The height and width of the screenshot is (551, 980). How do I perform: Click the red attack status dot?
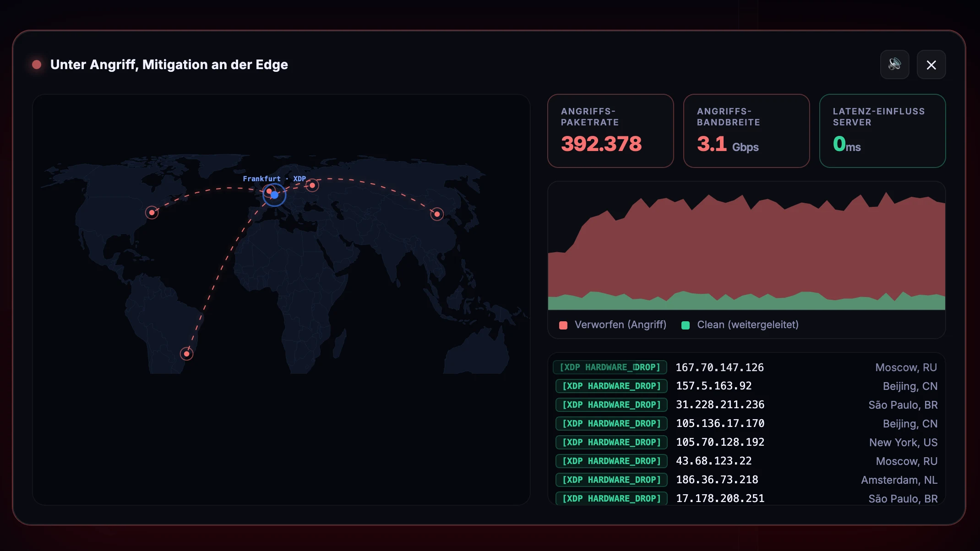[x=37, y=65]
